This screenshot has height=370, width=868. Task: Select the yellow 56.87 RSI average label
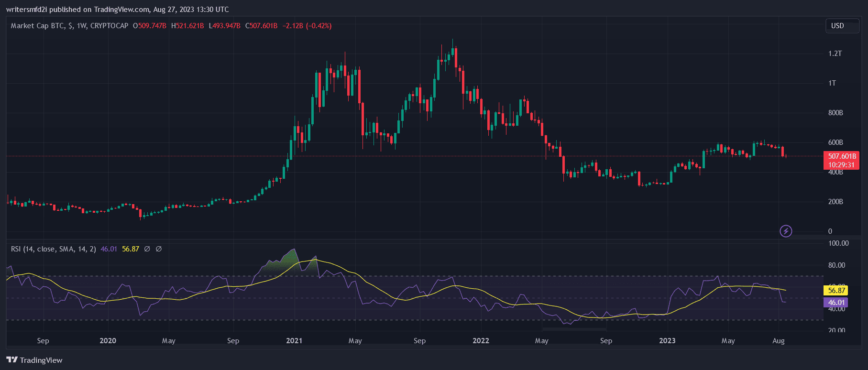click(x=836, y=290)
